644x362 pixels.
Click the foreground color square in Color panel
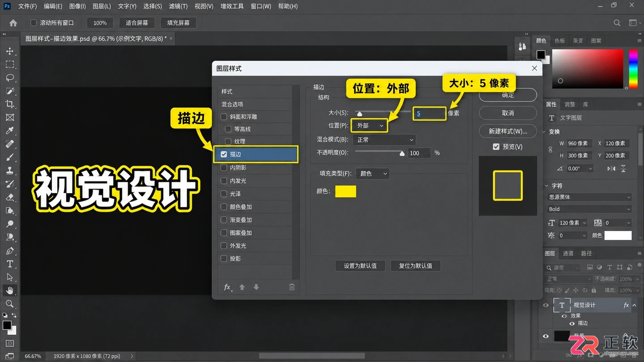[541, 55]
